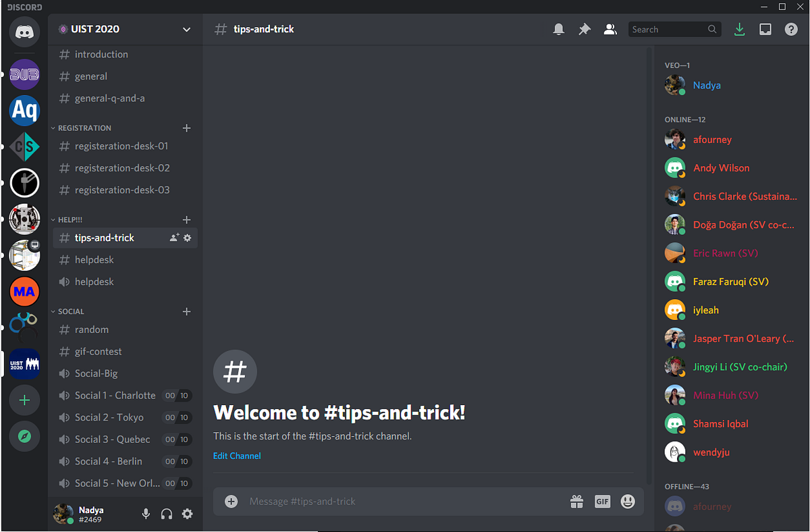Image resolution: width=810 pixels, height=532 pixels.
Task: Open Explore Public Servers compass
Action: tap(24, 436)
